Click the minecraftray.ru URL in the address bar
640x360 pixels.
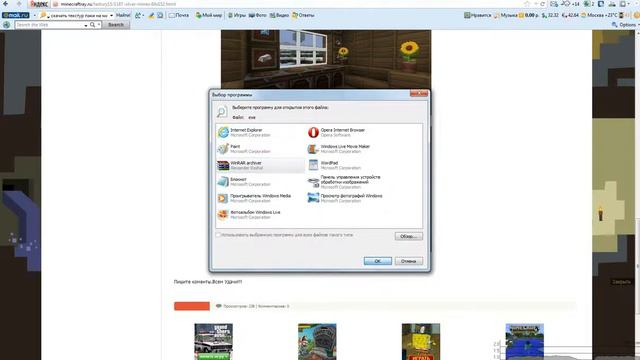[x=118, y=4]
